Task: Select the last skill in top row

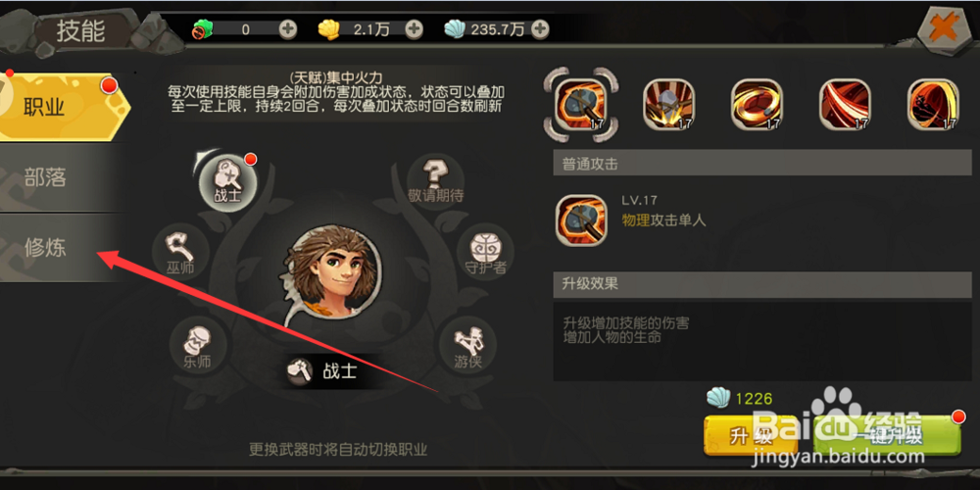Action: coord(933,104)
